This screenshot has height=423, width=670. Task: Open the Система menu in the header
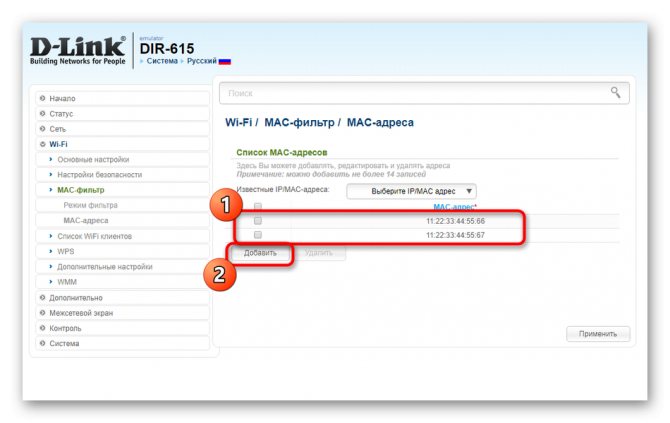click(x=162, y=61)
